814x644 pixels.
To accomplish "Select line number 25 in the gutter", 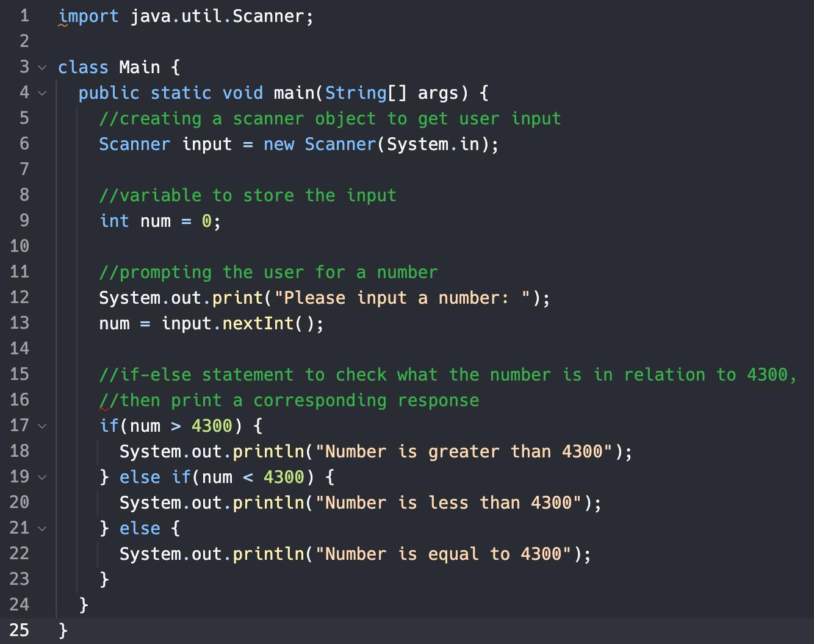I will point(20,629).
